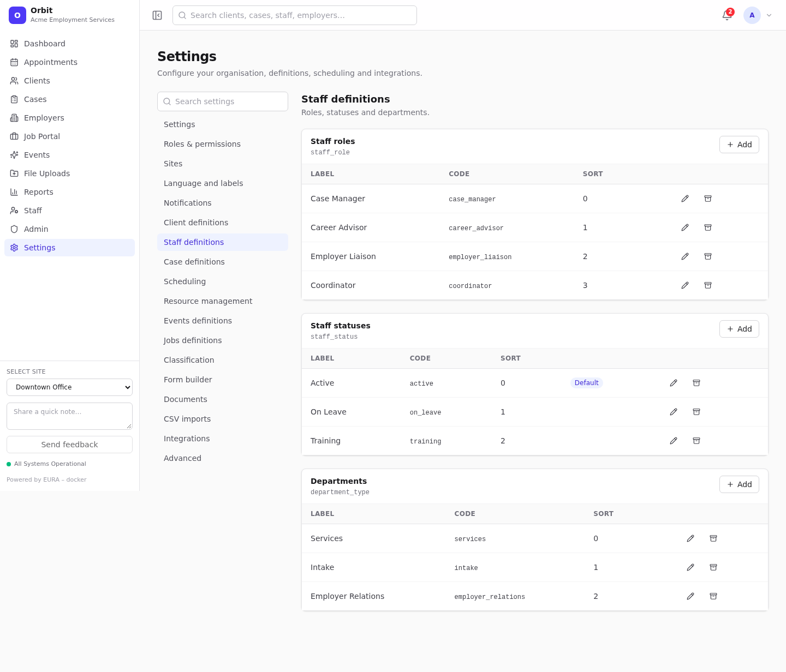This screenshot has width=786, height=672.
Task: Open the Downtown Office site dropdown
Action: coord(69,387)
